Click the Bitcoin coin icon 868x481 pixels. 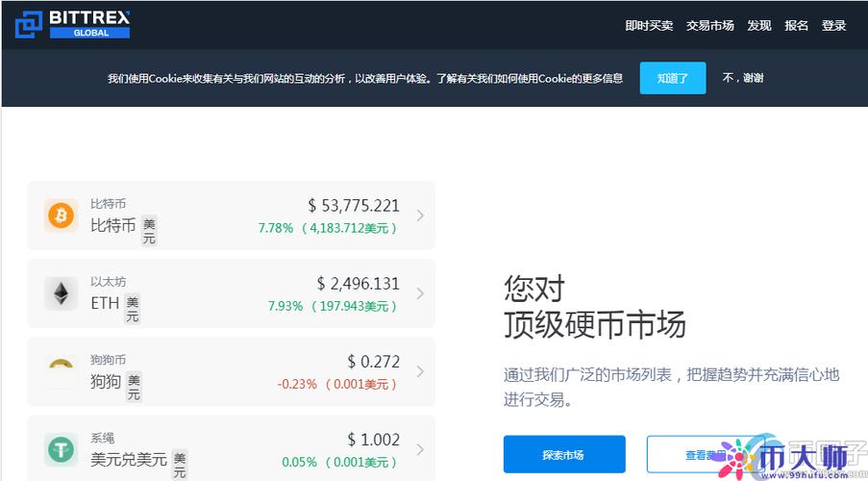[61, 215]
